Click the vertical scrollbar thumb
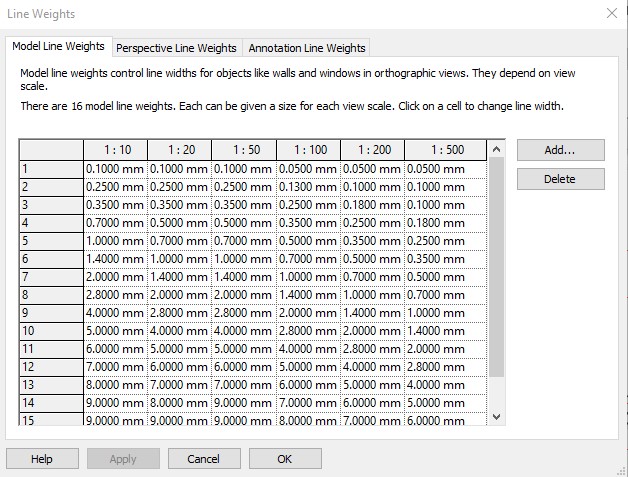This screenshot has width=628, height=477. pyautogui.click(x=496, y=267)
